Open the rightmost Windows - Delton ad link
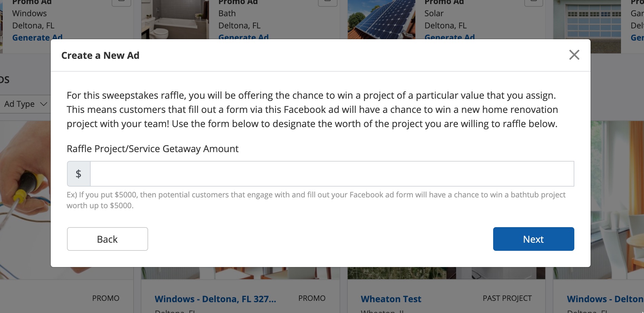 click(605, 299)
